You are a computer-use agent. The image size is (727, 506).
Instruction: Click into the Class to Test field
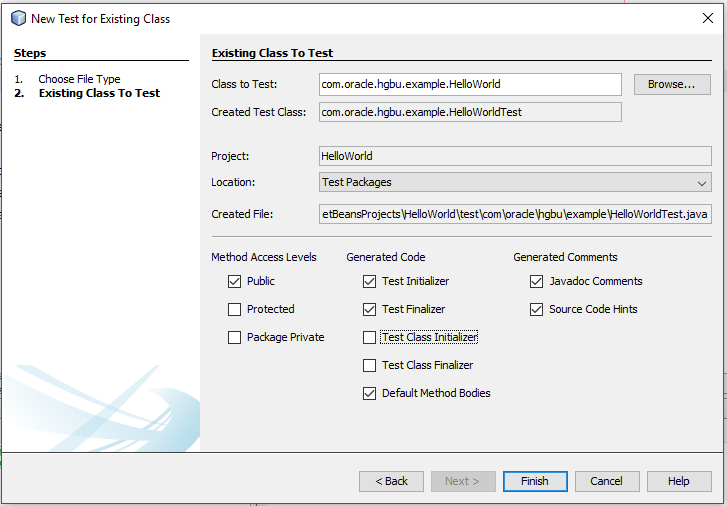pos(470,85)
